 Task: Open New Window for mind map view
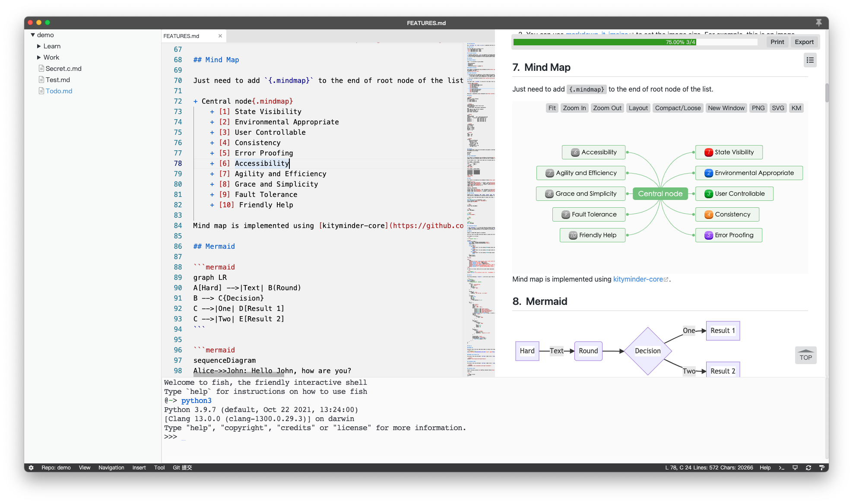727,108
